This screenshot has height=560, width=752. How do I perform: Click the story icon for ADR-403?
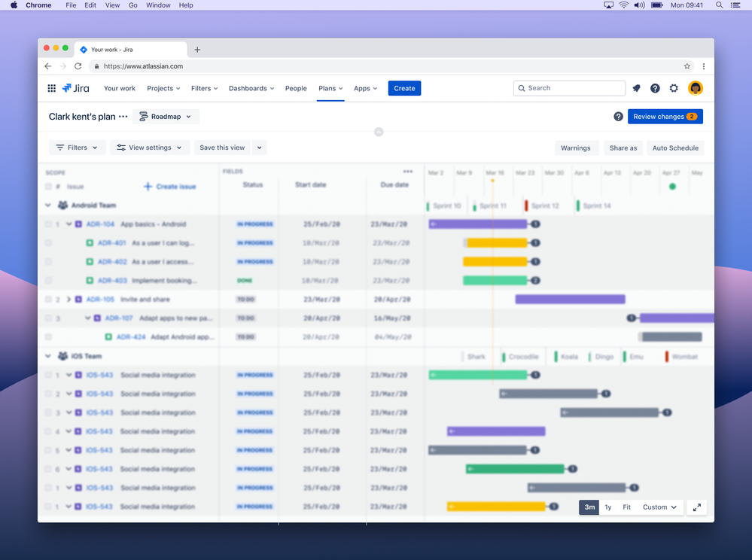(90, 281)
